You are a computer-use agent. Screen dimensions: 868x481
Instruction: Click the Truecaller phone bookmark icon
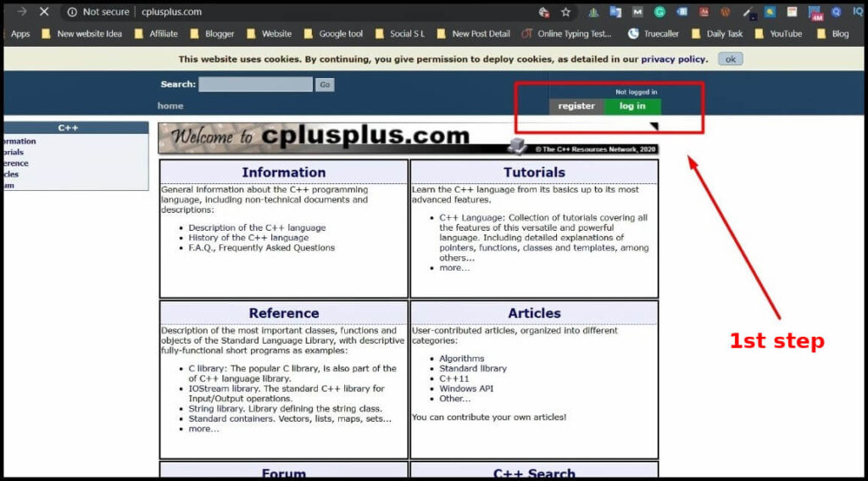(x=632, y=34)
